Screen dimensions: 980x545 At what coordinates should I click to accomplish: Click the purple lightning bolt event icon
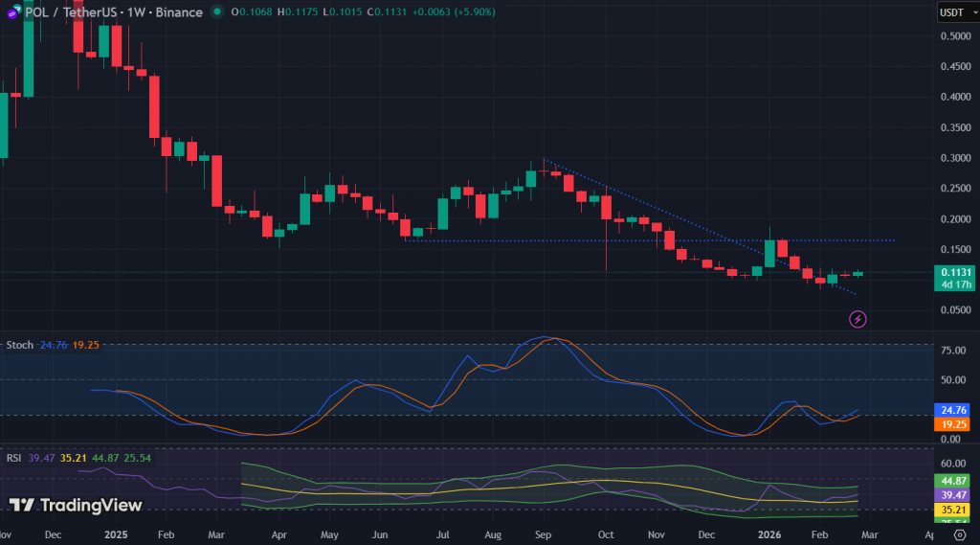point(858,319)
